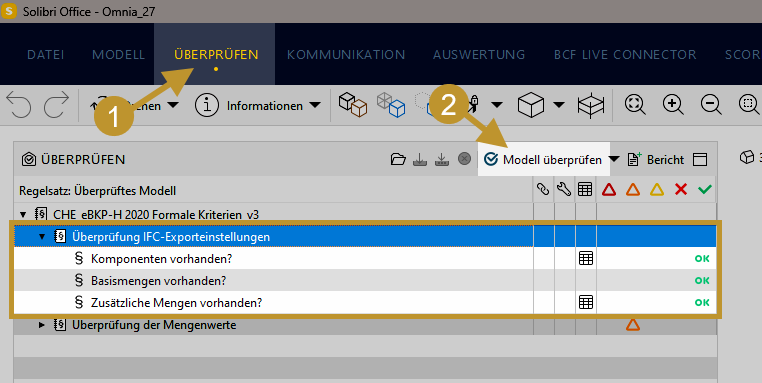This screenshot has width=762, height=383.
Task: Click the Solibri Office title bar logo
Action: [x=9, y=11]
